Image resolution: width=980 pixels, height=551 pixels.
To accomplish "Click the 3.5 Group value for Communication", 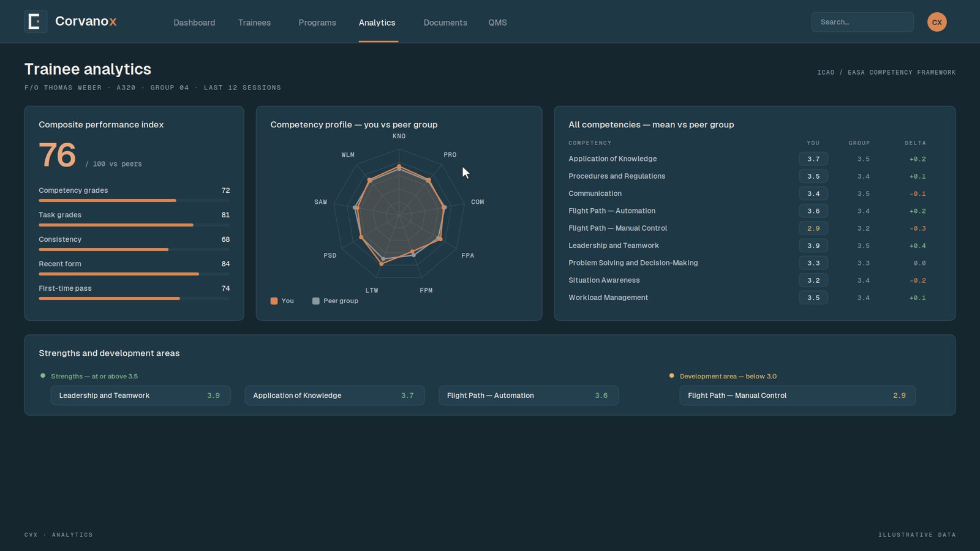I will pos(863,194).
